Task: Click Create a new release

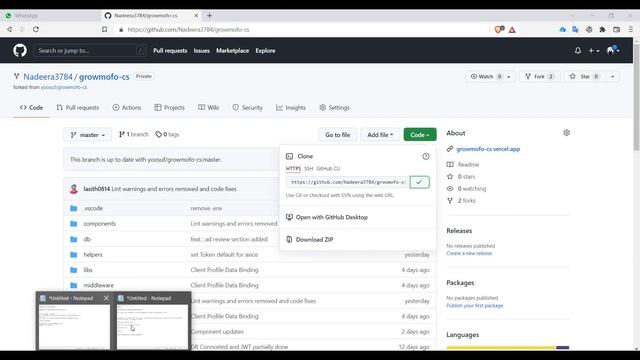Action: (x=469, y=253)
